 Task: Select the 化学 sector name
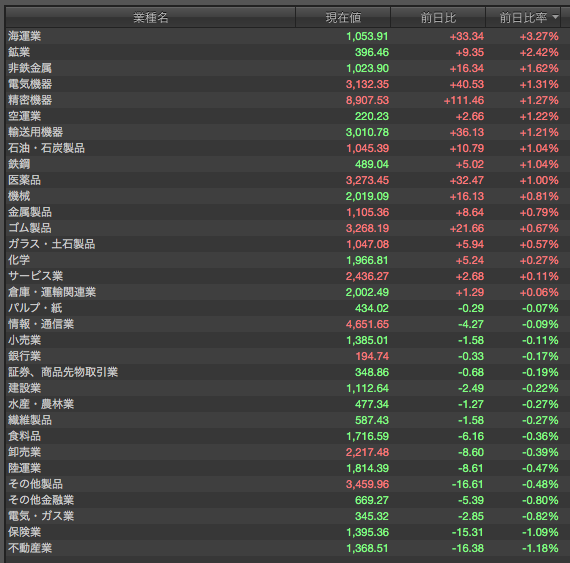pos(19,260)
